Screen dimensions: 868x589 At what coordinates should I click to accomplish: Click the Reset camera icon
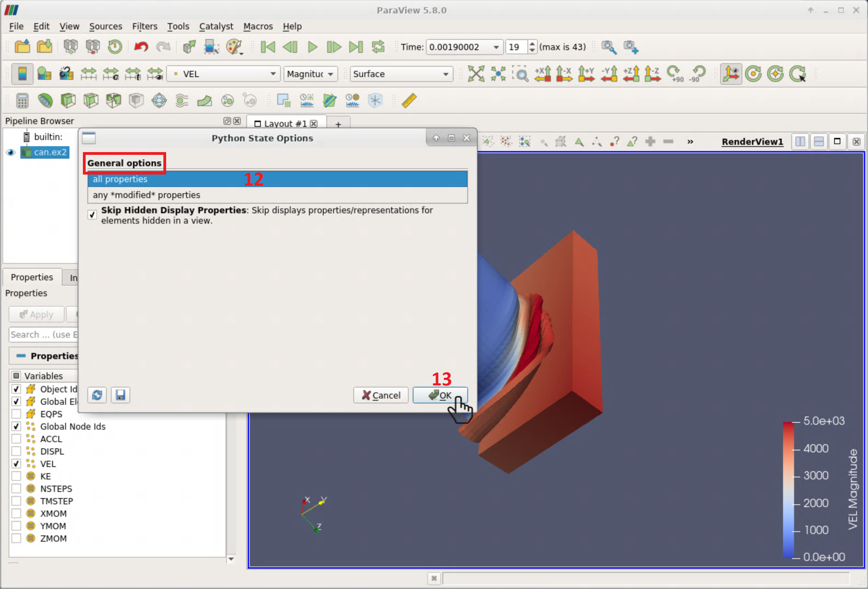pyautogui.click(x=476, y=74)
